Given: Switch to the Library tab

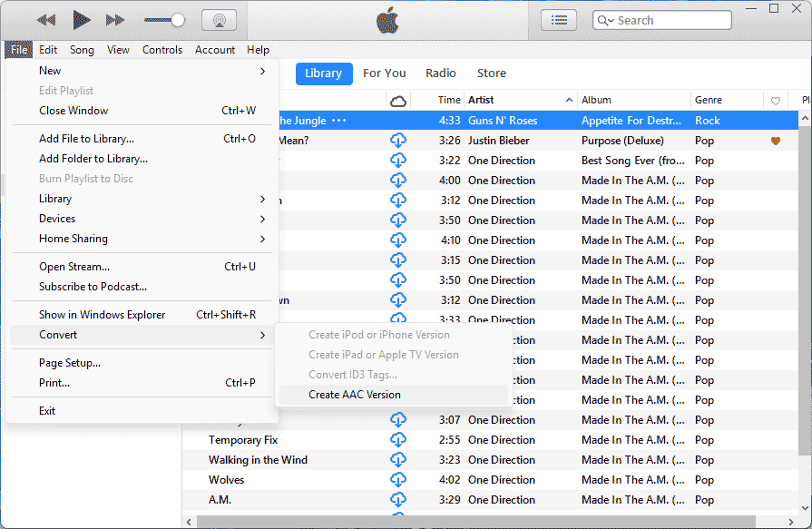Looking at the screenshot, I should (x=324, y=73).
